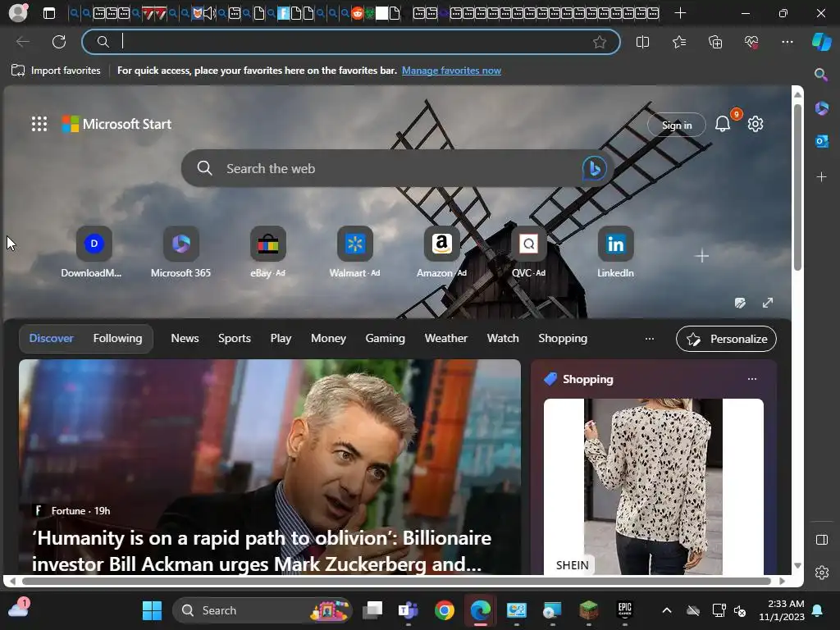The width and height of the screenshot is (840, 630).
Task: Click Import favorites
Action: coord(56,71)
